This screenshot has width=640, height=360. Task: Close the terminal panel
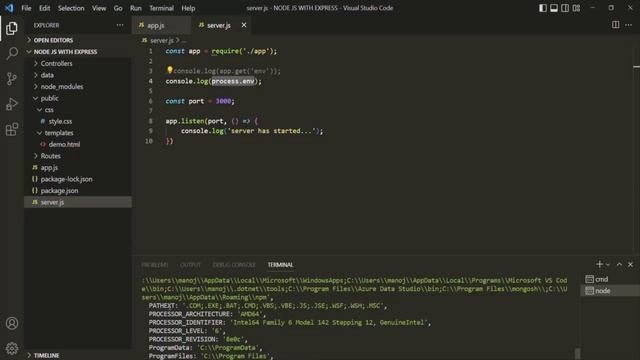[x=630, y=264]
